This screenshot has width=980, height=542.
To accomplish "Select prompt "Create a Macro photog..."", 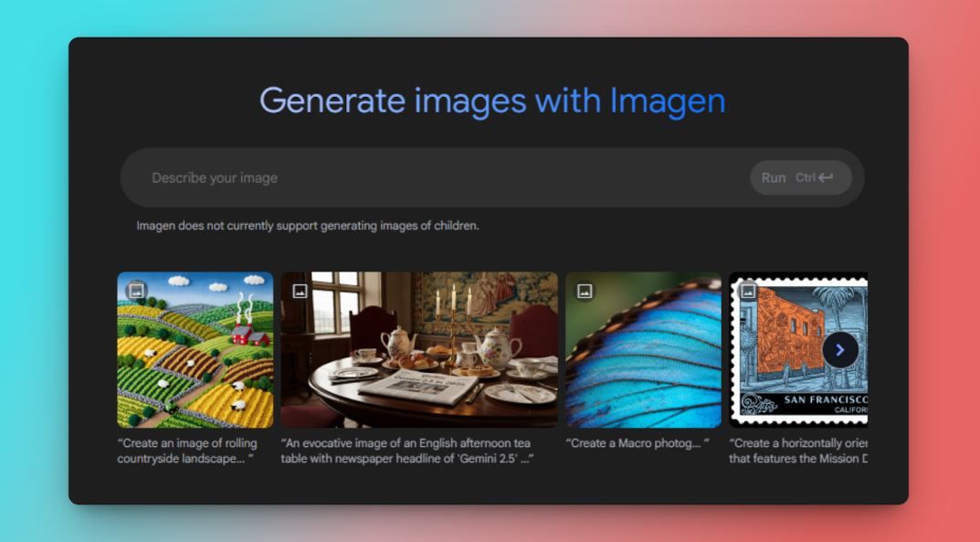I will pyautogui.click(x=638, y=443).
